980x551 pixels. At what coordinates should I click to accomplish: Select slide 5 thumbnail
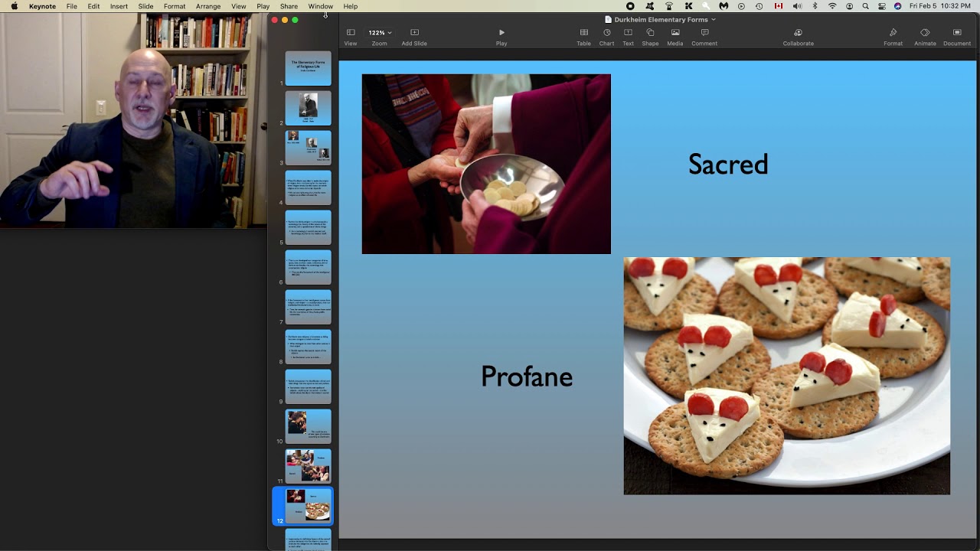[x=309, y=228]
